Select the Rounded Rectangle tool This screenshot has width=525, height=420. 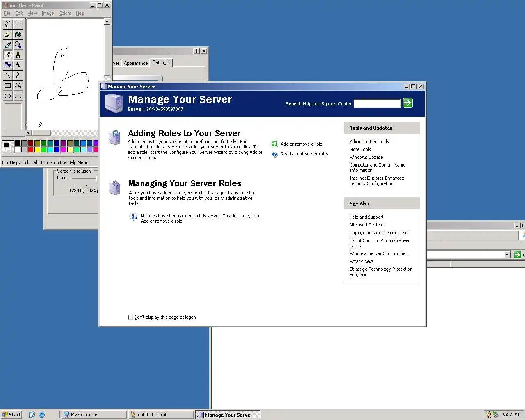(x=18, y=96)
